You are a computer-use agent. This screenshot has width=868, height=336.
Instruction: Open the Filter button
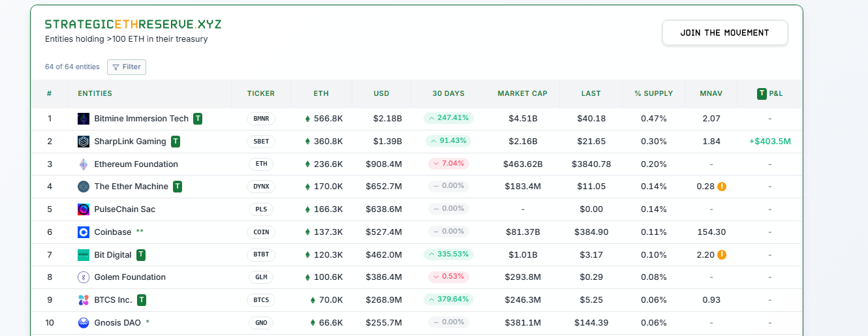point(127,67)
